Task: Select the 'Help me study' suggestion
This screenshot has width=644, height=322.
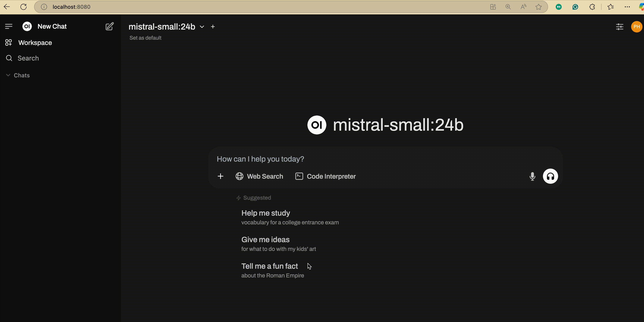Action: [290, 217]
